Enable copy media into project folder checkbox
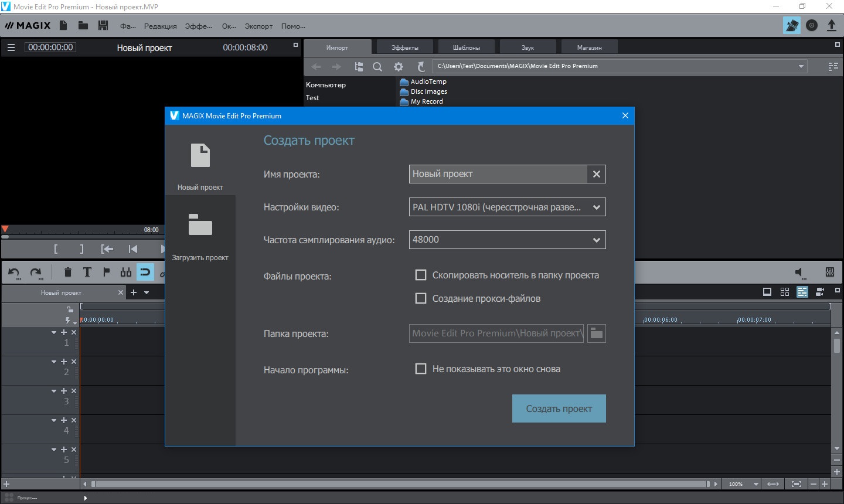Viewport: 844px width, 504px height. pyautogui.click(x=421, y=275)
